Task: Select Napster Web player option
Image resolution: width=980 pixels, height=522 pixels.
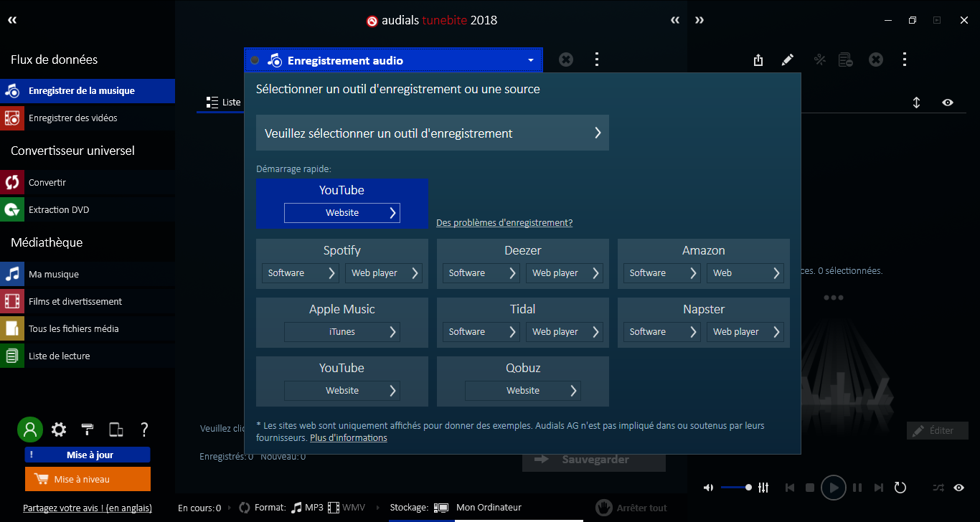Action: coord(745,332)
